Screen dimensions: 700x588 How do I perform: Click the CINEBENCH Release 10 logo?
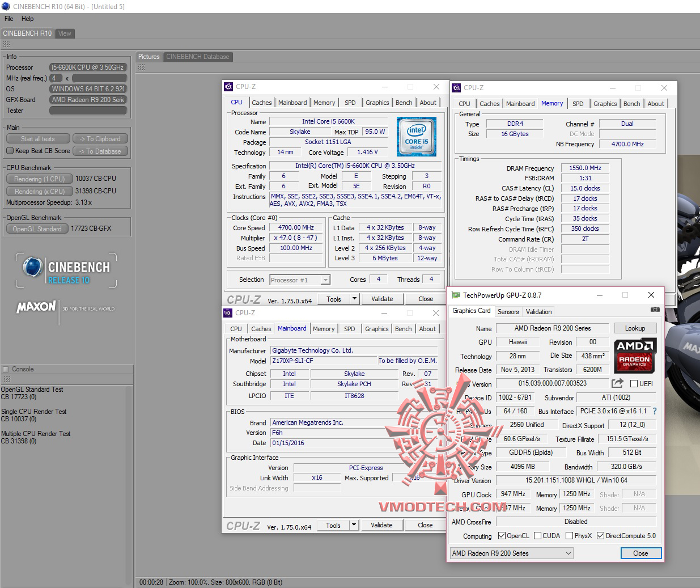(x=66, y=270)
